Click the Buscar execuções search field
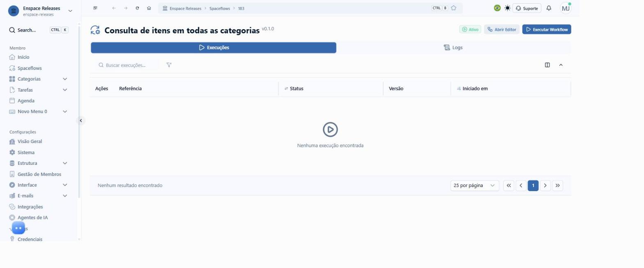Viewport: 644px width, 268px height. pos(127,65)
